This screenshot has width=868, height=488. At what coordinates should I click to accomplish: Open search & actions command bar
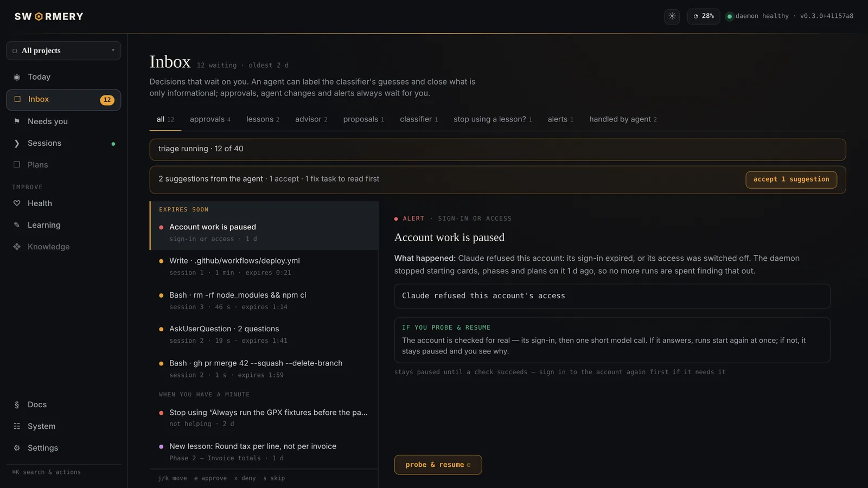47,472
